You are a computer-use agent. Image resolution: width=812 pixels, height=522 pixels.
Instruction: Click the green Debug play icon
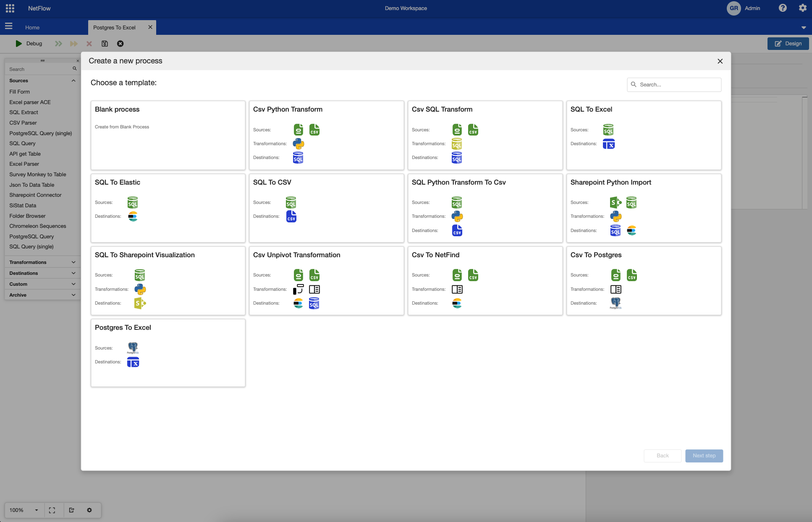pos(19,44)
